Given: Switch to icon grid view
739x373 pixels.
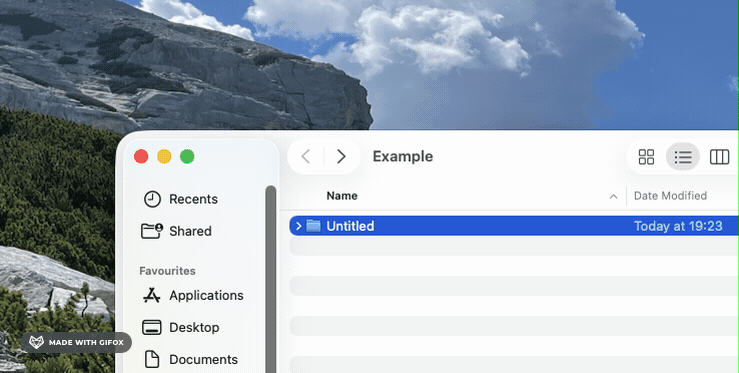Looking at the screenshot, I should click(646, 157).
